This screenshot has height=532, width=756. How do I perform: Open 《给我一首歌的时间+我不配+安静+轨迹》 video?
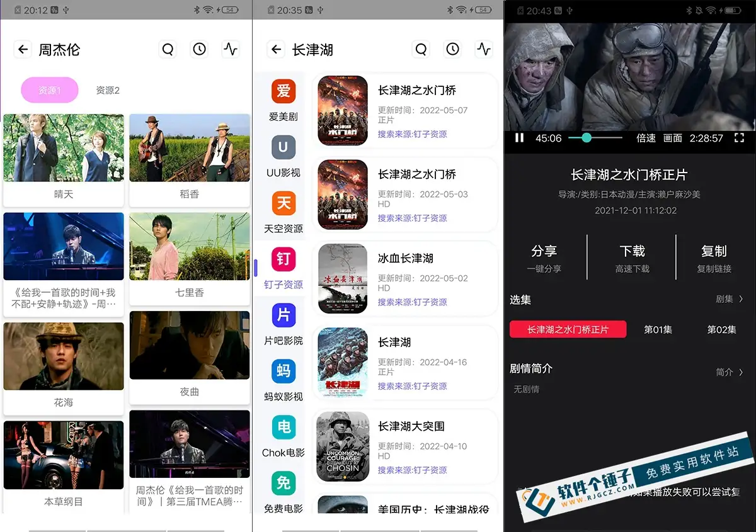coord(64,246)
